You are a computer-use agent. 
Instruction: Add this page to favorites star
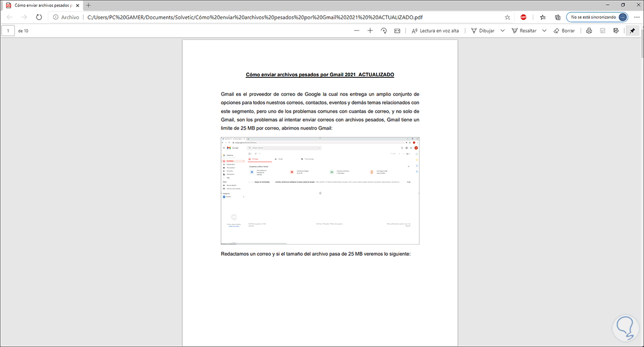pyautogui.click(x=507, y=17)
